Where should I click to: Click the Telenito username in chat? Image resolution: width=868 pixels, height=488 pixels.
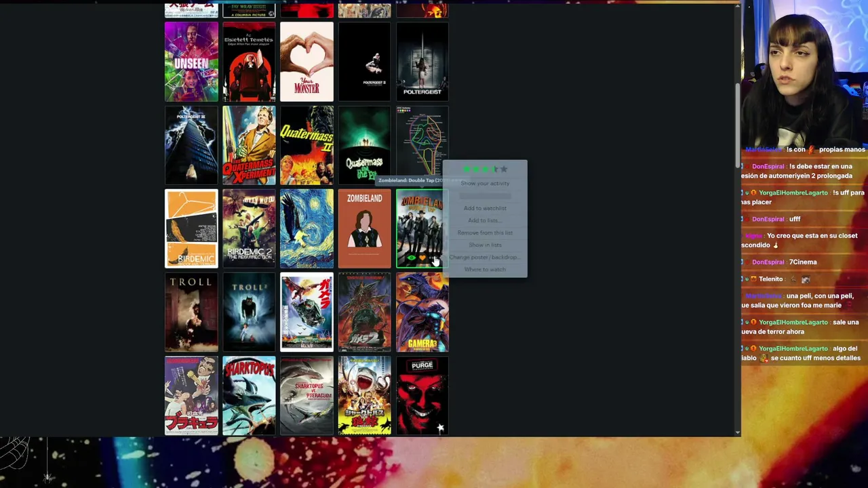click(x=771, y=279)
